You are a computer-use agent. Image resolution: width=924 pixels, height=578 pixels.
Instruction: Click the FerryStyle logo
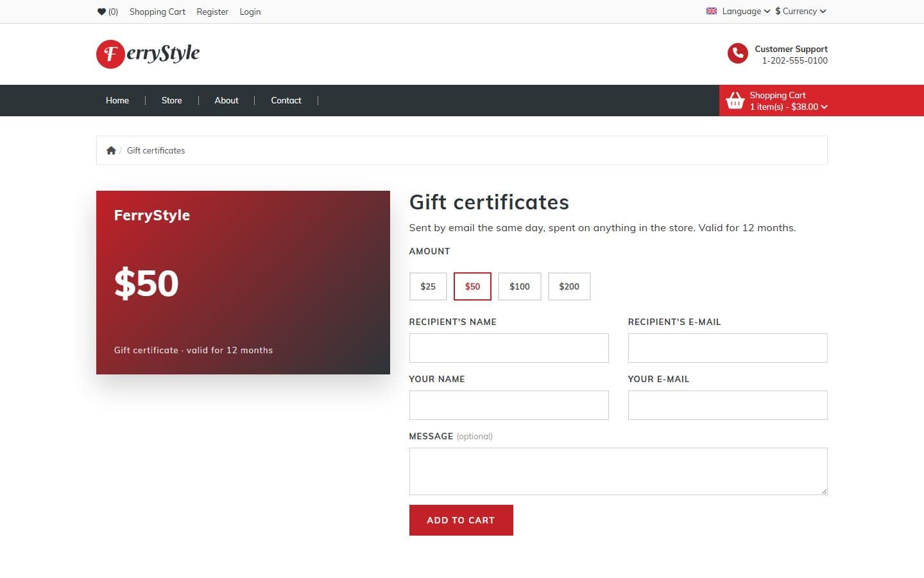pos(148,54)
